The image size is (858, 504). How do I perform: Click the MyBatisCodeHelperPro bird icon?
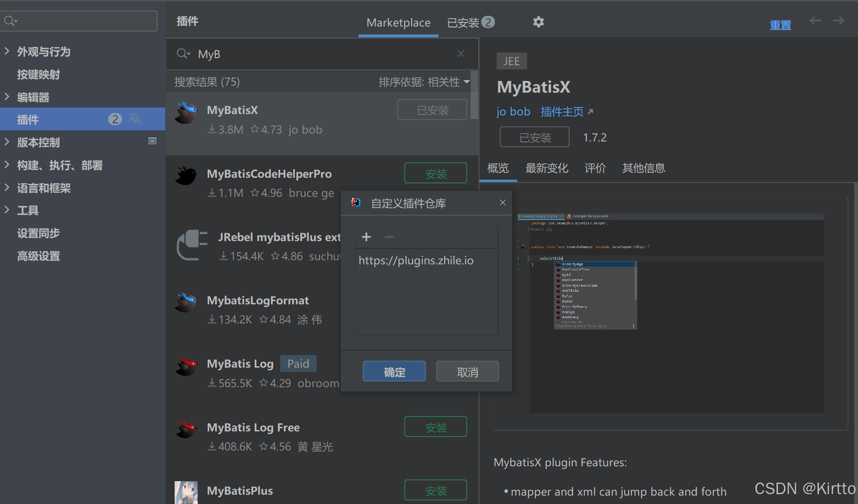pos(186,176)
